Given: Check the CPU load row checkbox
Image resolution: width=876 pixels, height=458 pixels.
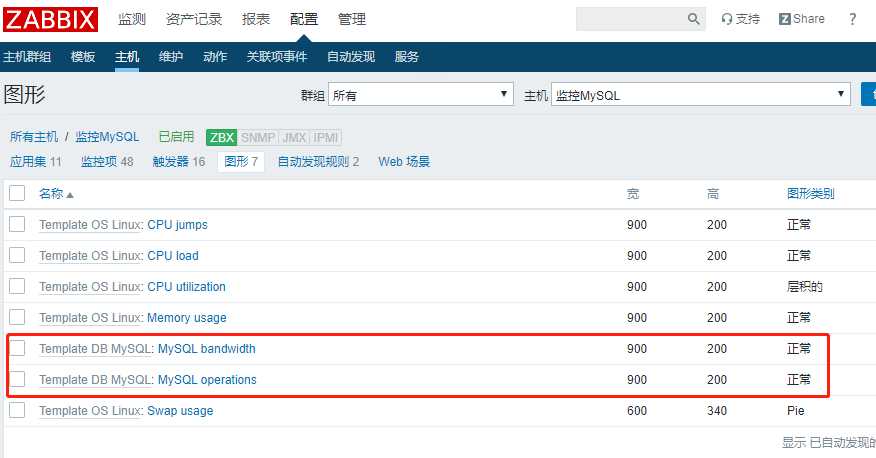Looking at the screenshot, I should click(17, 255).
